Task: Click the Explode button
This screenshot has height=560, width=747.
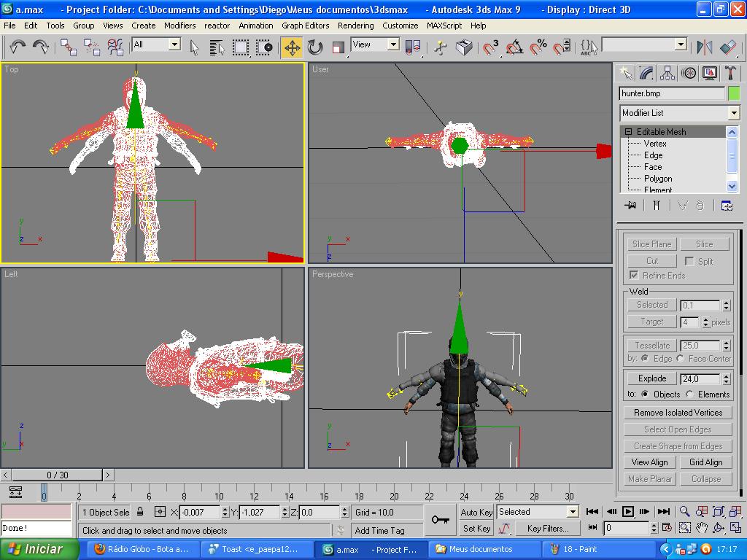Action: [x=651, y=378]
